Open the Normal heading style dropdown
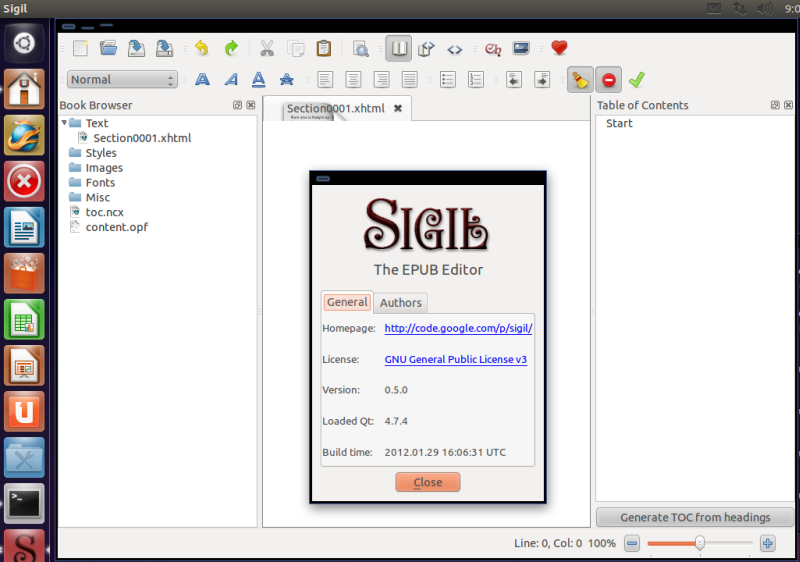800x562 pixels. pos(122,80)
